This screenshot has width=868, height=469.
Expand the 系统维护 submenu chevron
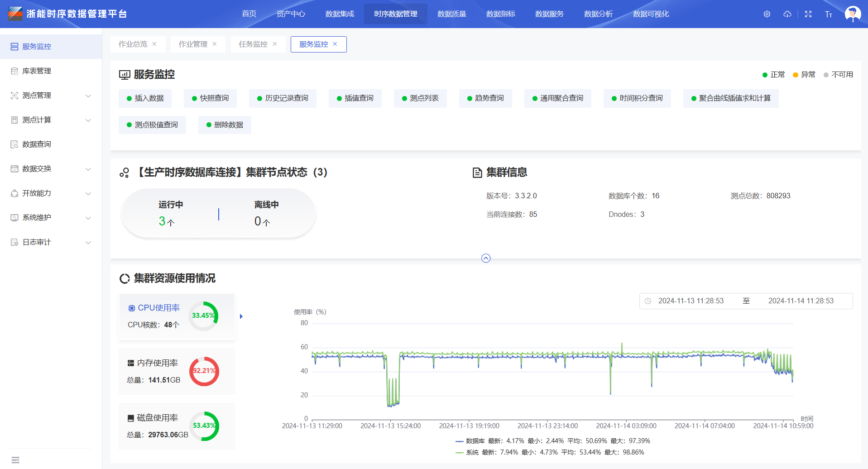click(x=88, y=218)
